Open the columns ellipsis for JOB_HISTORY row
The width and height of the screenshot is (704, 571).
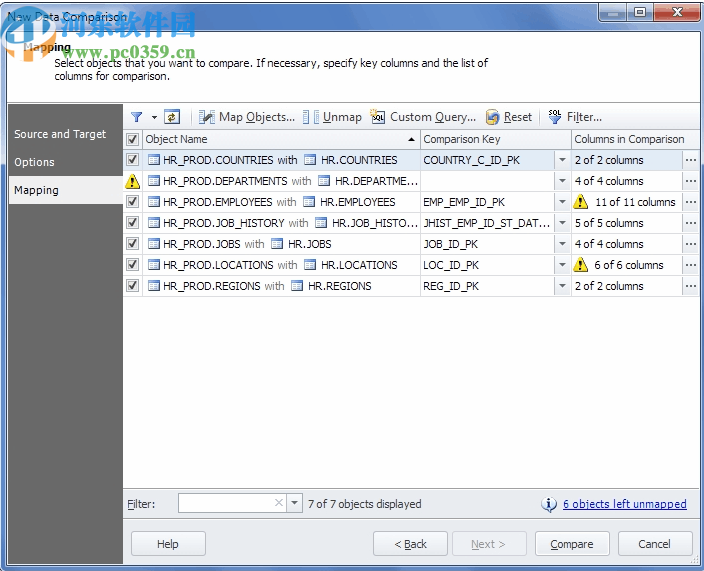[x=691, y=223]
